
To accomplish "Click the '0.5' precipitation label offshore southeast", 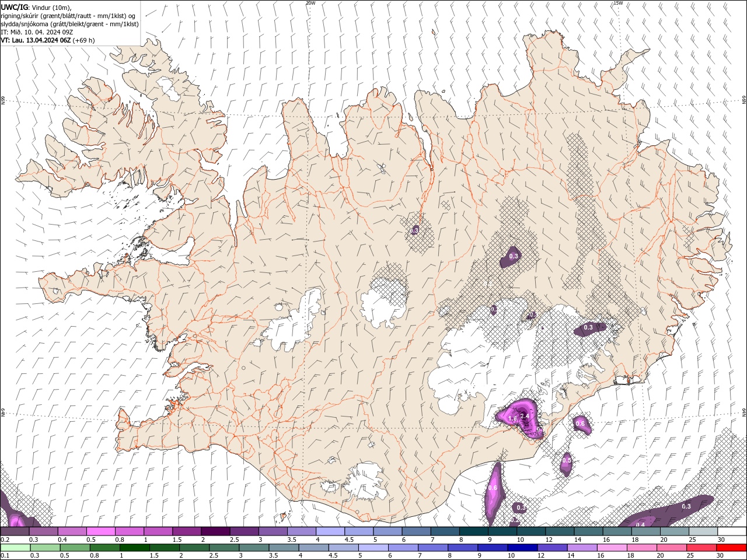I will click(567, 460).
